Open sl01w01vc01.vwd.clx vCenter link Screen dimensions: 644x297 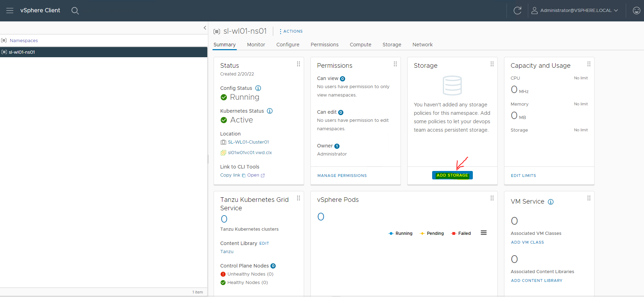pyautogui.click(x=250, y=153)
